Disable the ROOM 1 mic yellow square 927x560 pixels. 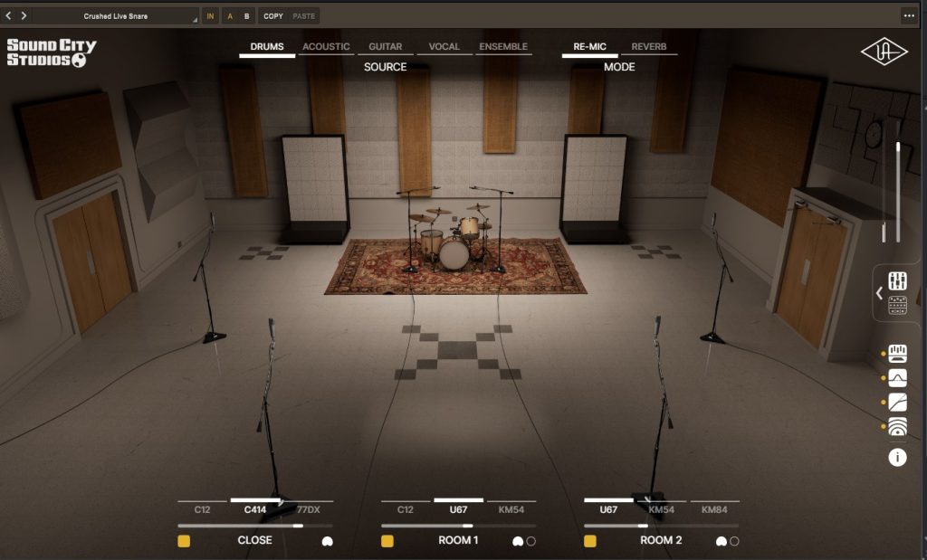tap(387, 541)
